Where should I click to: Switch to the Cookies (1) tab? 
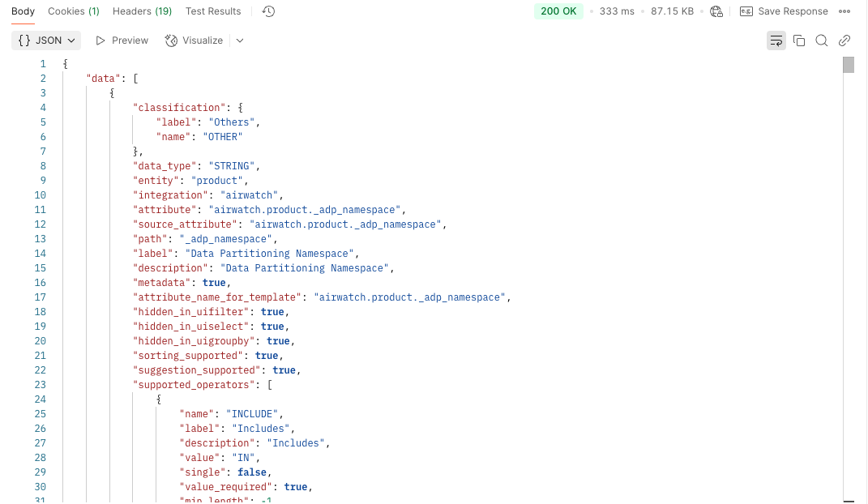click(74, 11)
